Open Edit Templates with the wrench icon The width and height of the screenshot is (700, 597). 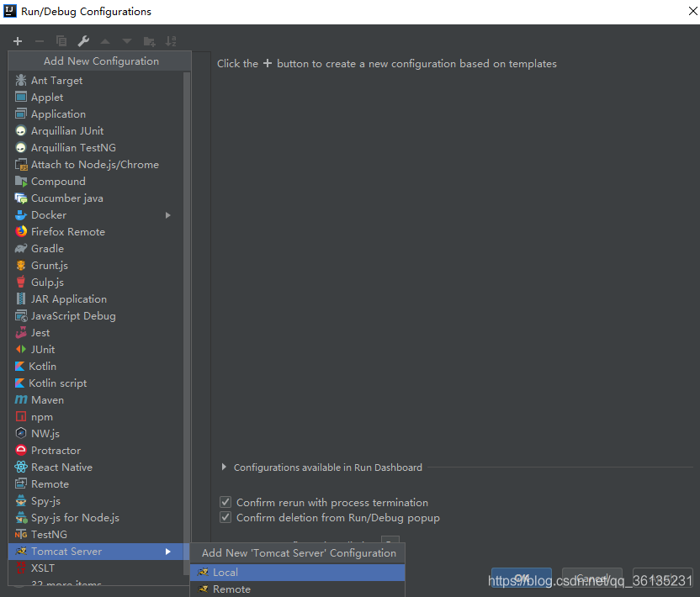[x=82, y=40]
